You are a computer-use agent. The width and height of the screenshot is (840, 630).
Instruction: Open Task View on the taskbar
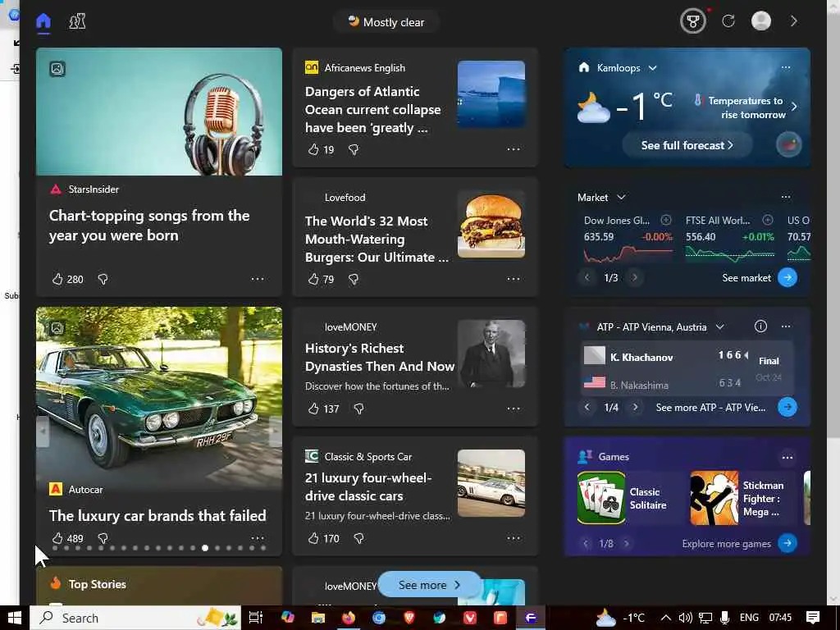click(256, 618)
